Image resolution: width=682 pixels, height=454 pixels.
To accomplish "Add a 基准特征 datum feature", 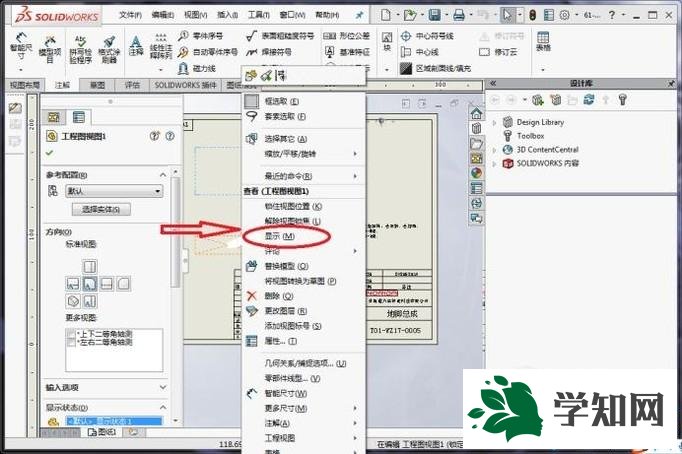I will click(x=347, y=52).
